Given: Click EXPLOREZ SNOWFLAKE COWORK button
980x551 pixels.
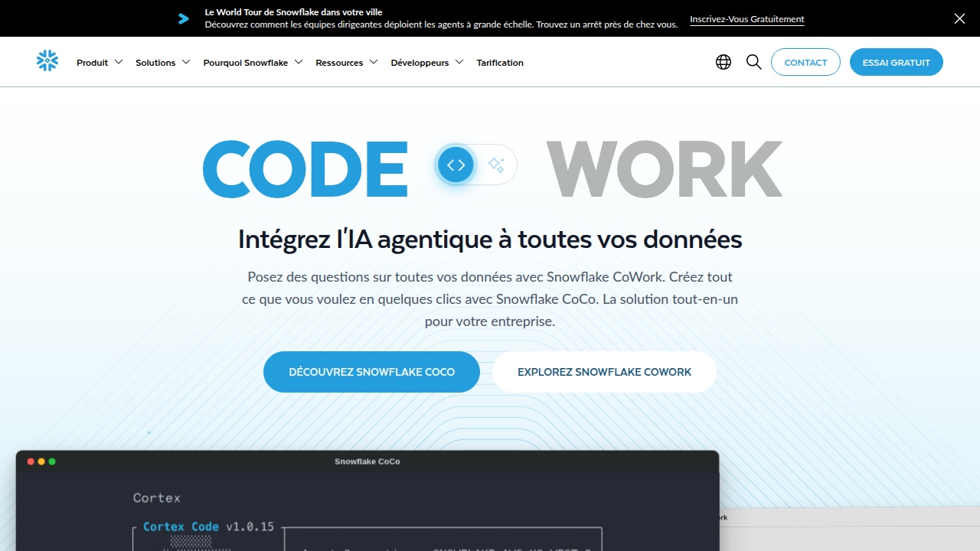Looking at the screenshot, I should (604, 372).
